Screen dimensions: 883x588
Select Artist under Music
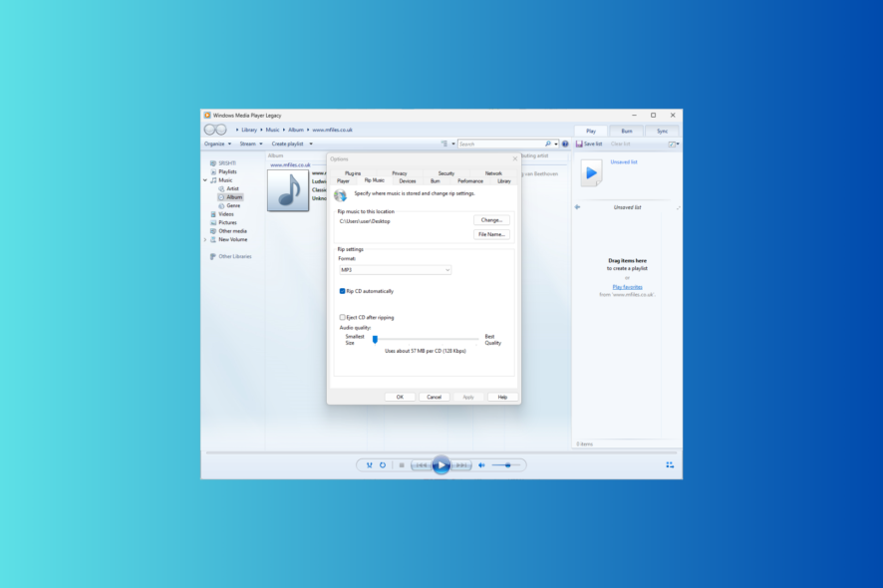(228, 188)
